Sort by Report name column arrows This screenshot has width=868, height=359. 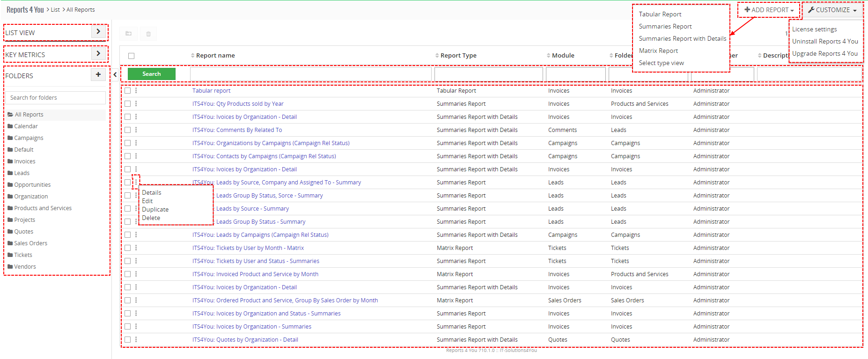tap(192, 56)
